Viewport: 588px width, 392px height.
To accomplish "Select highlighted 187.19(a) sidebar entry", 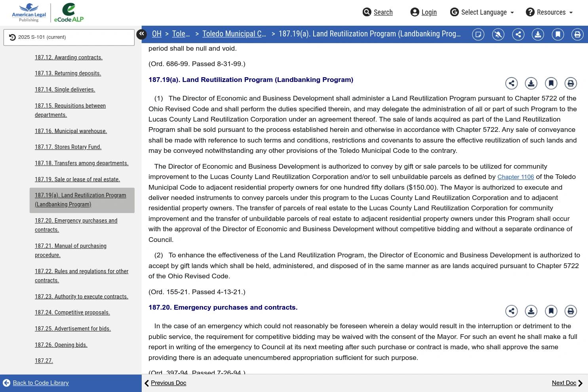I will 82,200.
